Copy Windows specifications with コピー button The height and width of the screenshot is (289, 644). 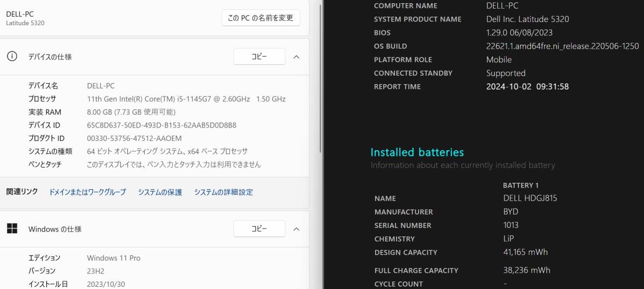tap(259, 229)
